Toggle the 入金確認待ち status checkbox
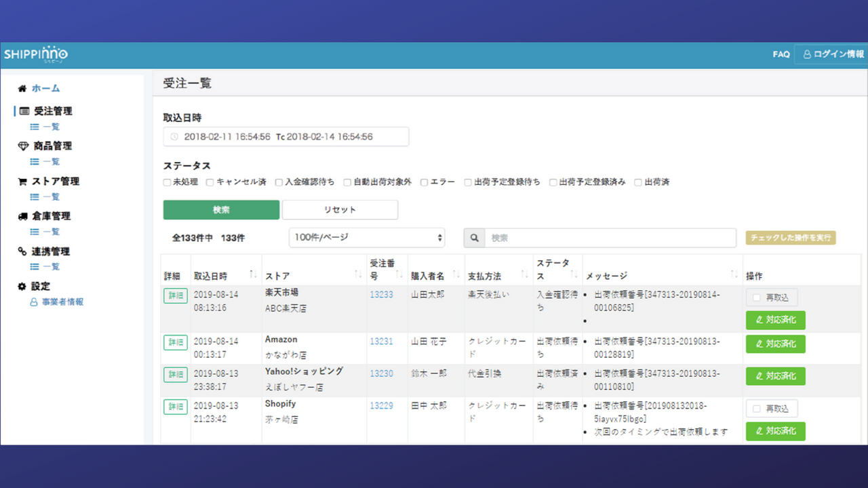 pyautogui.click(x=279, y=182)
